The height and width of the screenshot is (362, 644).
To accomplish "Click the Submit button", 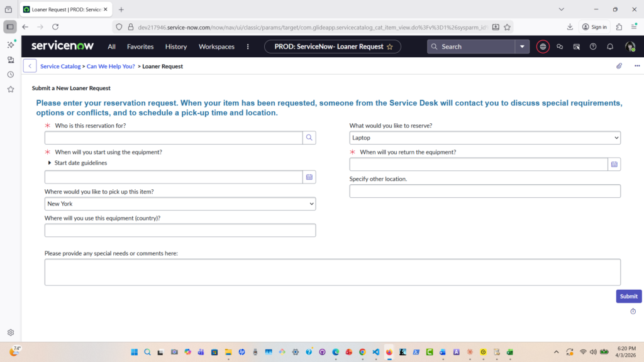I will 628,296.
